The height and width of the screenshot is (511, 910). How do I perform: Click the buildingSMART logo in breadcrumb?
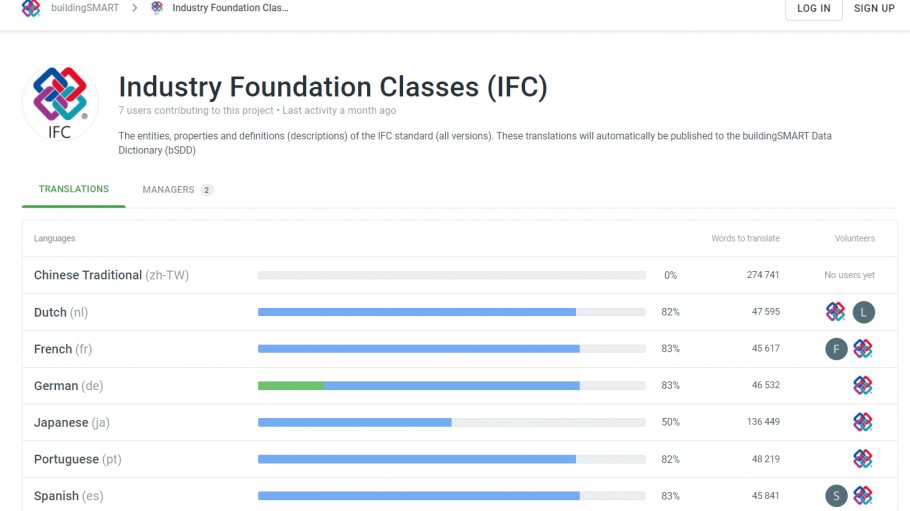(31, 8)
